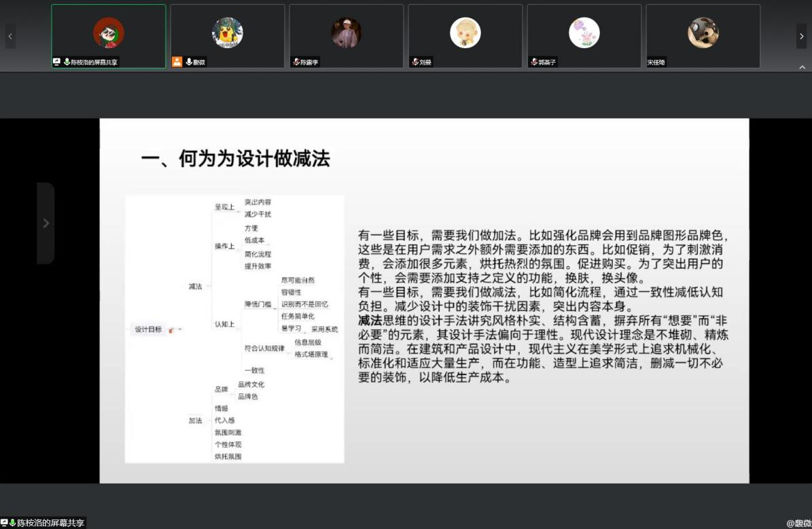812x529 pixels.
Task: Show more participants with the right arrow
Action: (x=801, y=36)
